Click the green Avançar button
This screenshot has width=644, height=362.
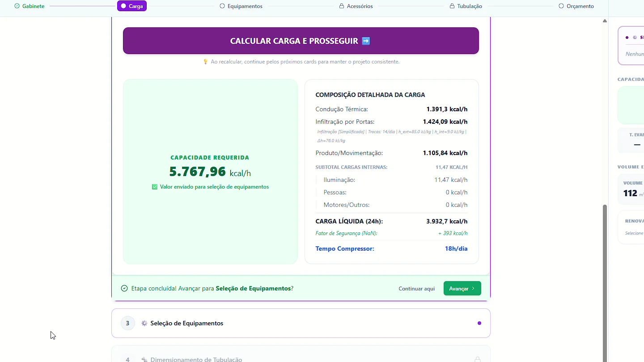(x=462, y=288)
